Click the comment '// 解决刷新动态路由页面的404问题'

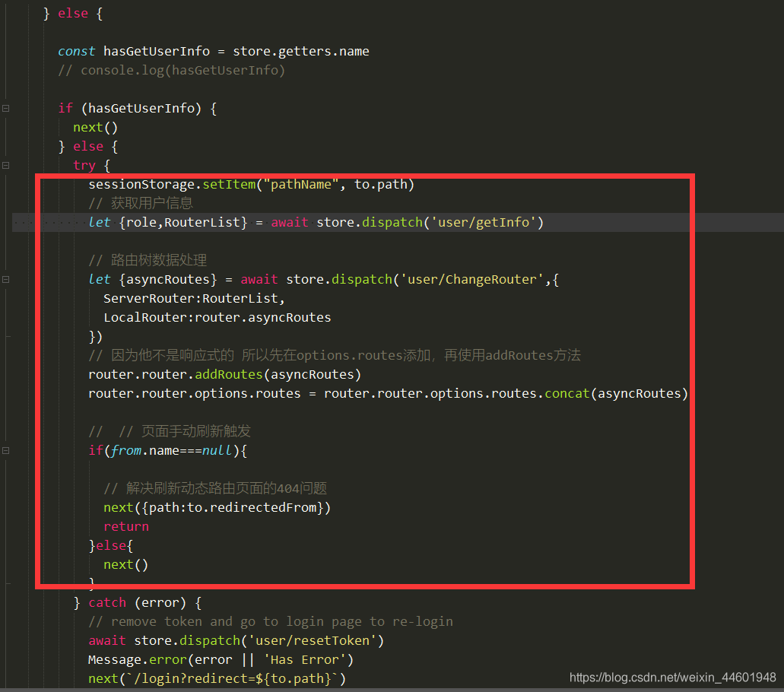tap(215, 488)
